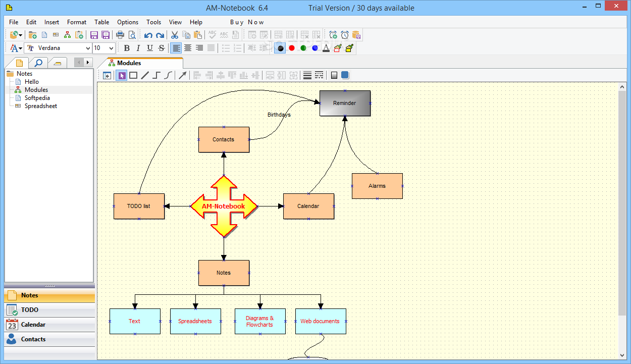
Task: Open the Insert menu
Action: pyautogui.click(x=51, y=22)
